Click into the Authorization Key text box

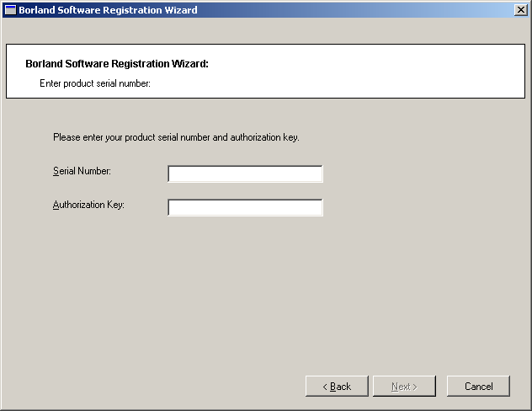[x=245, y=207]
